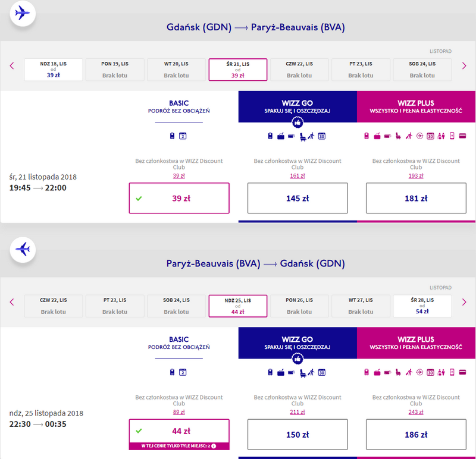Click outbound WIZZ PLUS seat icon
Screen dimensions: 476x459
point(398,136)
